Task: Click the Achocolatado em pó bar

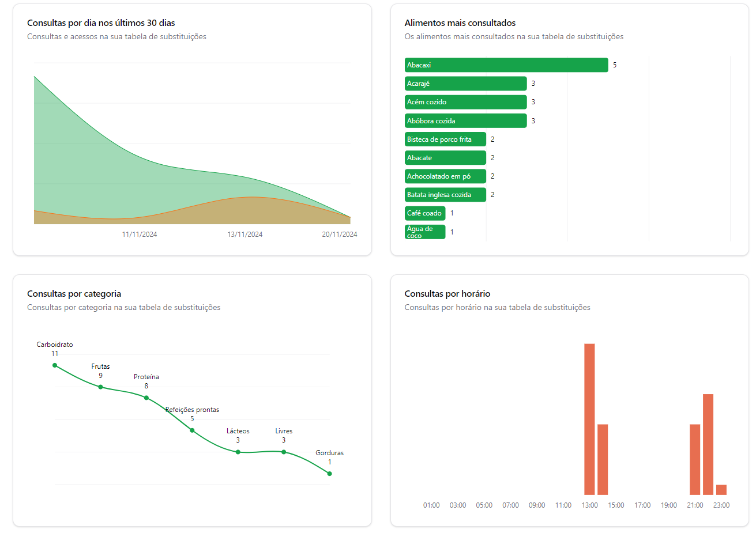Action: pos(445,176)
